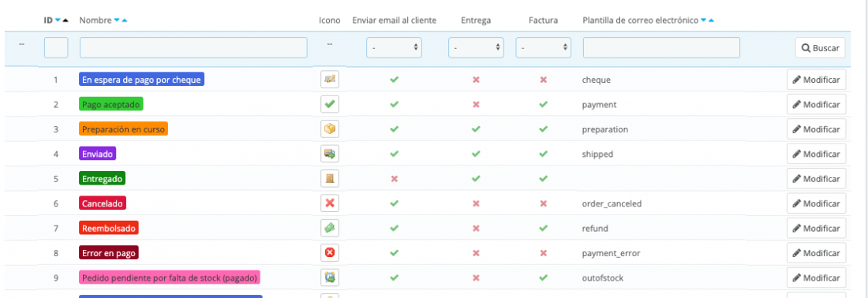The width and height of the screenshot is (868, 298).
Task: Click the Buscar search button
Action: (821, 48)
